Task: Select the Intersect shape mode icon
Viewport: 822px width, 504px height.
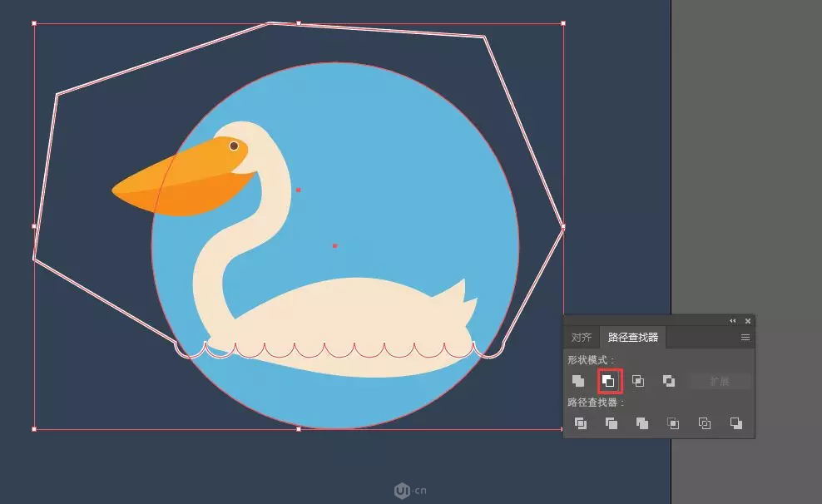Action: (638, 381)
